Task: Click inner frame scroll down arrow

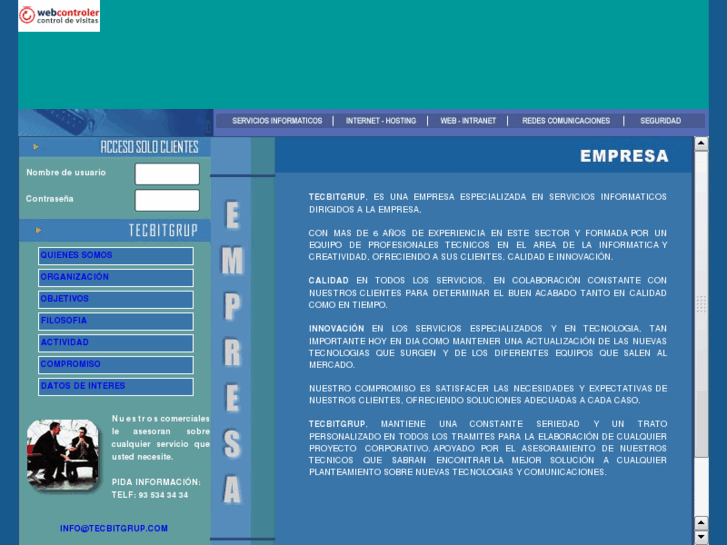Action: (x=701, y=523)
